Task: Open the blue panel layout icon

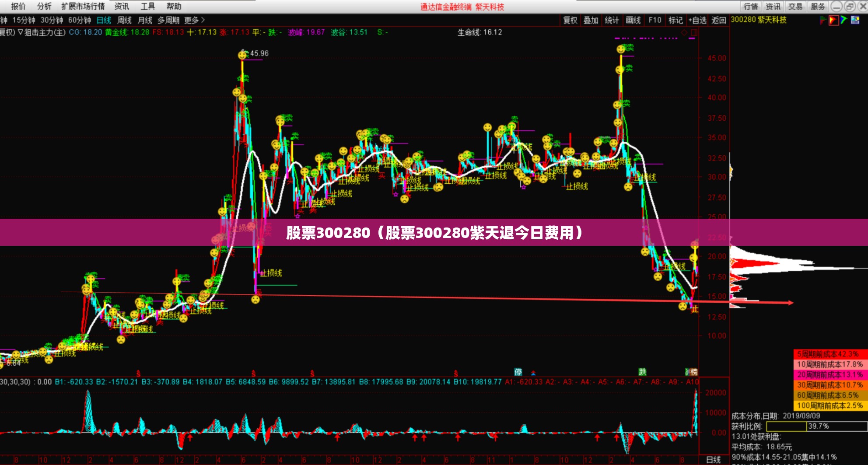Action: pyautogui.click(x=855, y=20)
